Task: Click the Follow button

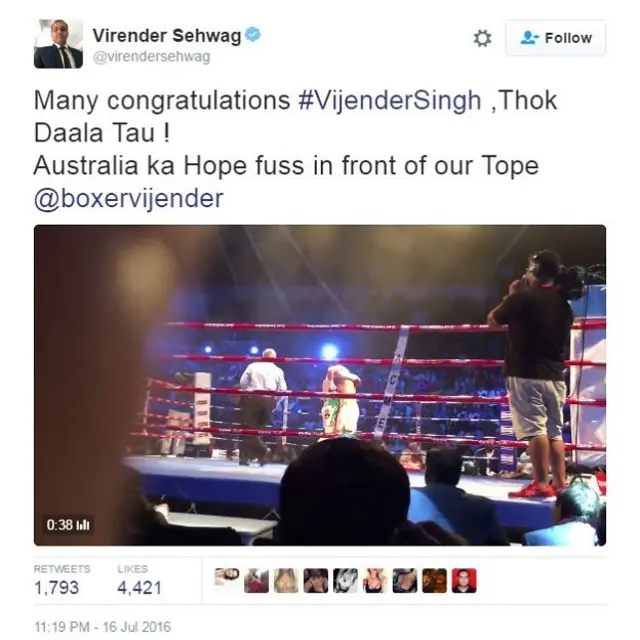Action: pos(556,38)
